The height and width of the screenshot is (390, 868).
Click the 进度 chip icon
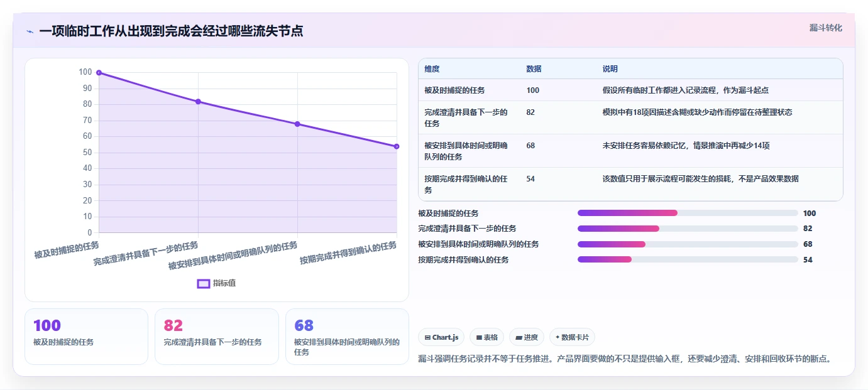(x=519, y=338)
